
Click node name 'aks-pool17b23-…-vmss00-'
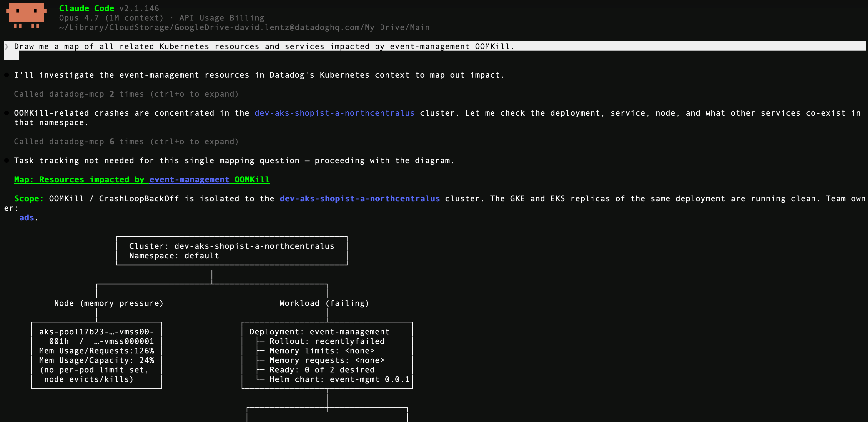click(x=96, y=332)
